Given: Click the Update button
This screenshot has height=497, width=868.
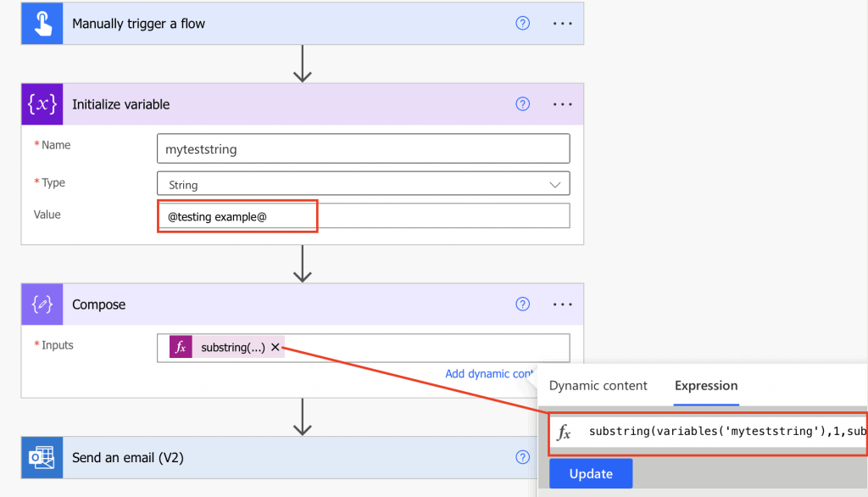Looking at the screenshot, I should (x=591, y=474).
